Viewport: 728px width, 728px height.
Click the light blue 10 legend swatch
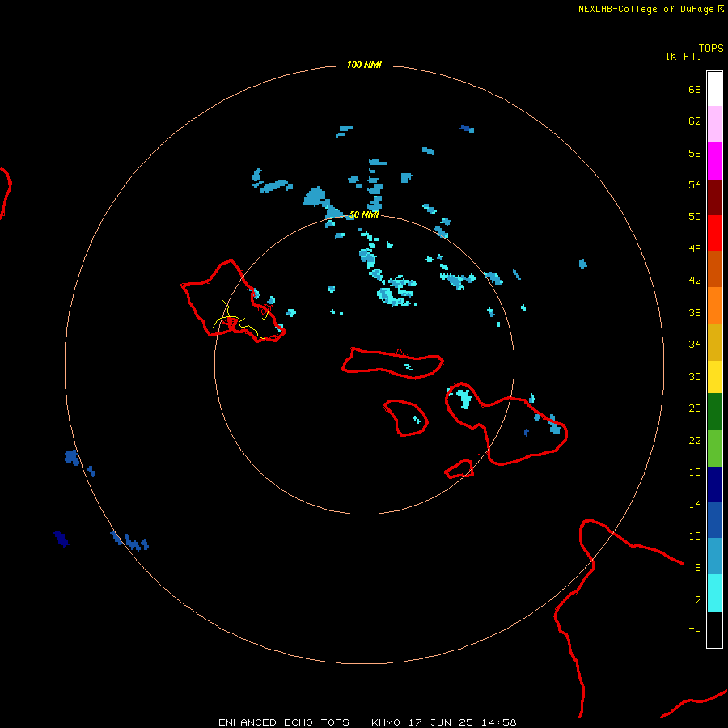(714, 557)
